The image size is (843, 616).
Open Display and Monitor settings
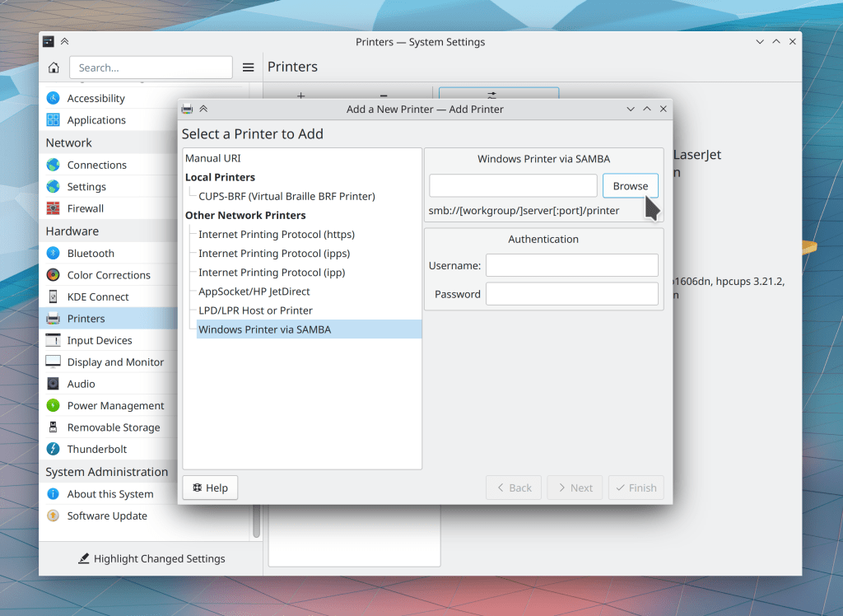(115, 362)
